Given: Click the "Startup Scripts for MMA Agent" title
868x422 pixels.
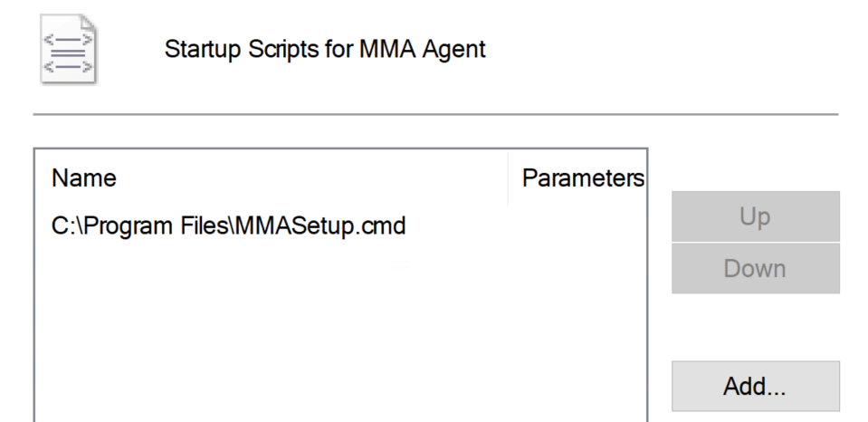Looking at the screenshot, I should [325, 50].
